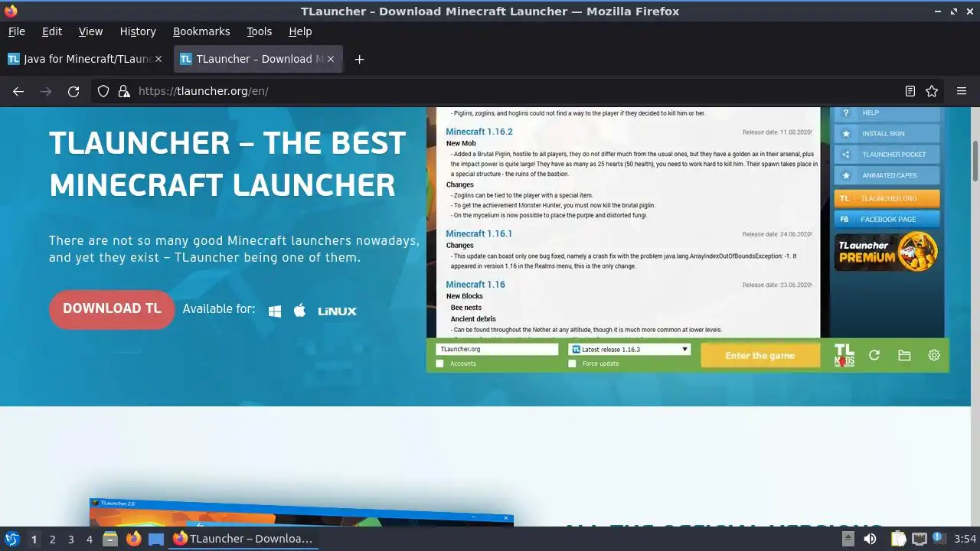Open the Bookmarks menu
Image resolution: width=980 pixels, height=551 pixels.
(x=201, y=31)
